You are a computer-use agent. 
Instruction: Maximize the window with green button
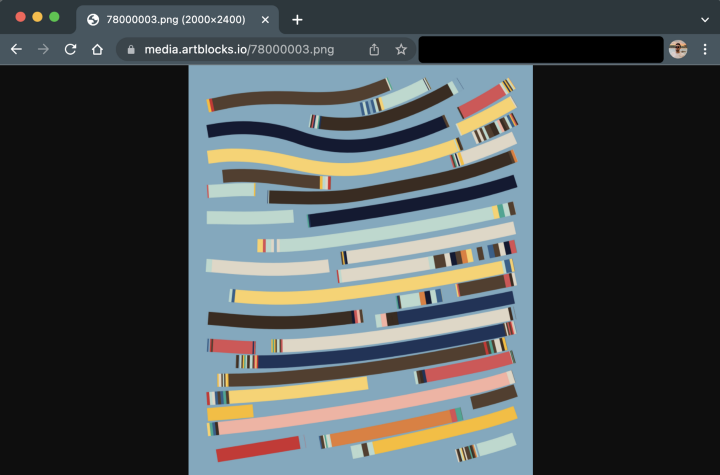(x=54, y=17)
